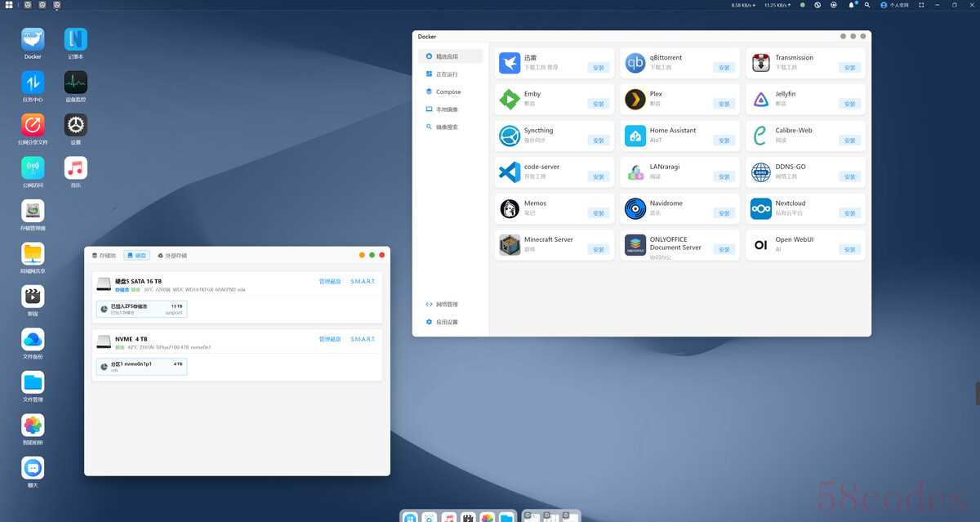The image size is (980, 522).
Task: Click the "Docker" window title text
Action: point(427,37)
